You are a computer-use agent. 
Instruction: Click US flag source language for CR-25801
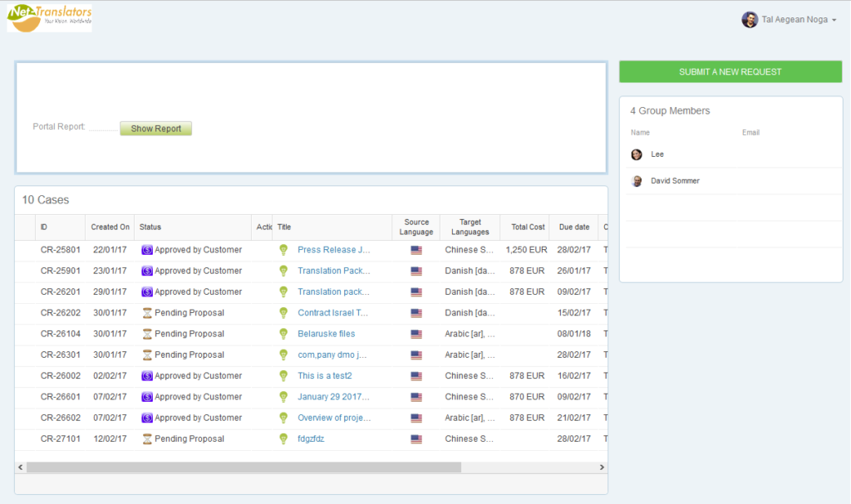click(416, 250)
